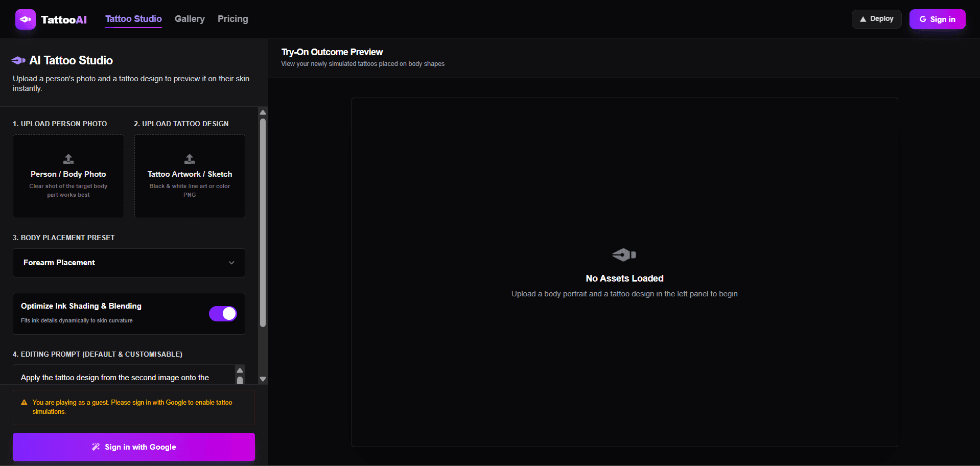Viewport: 980px width, 466px height.
Task: Open the Tattoo Studio tab
Action: [133, 19]
